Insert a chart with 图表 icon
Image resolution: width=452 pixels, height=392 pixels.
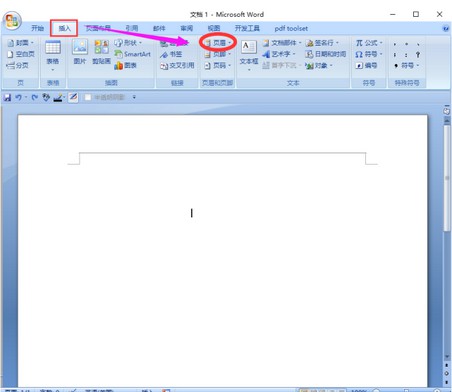(x=125, y=65)
